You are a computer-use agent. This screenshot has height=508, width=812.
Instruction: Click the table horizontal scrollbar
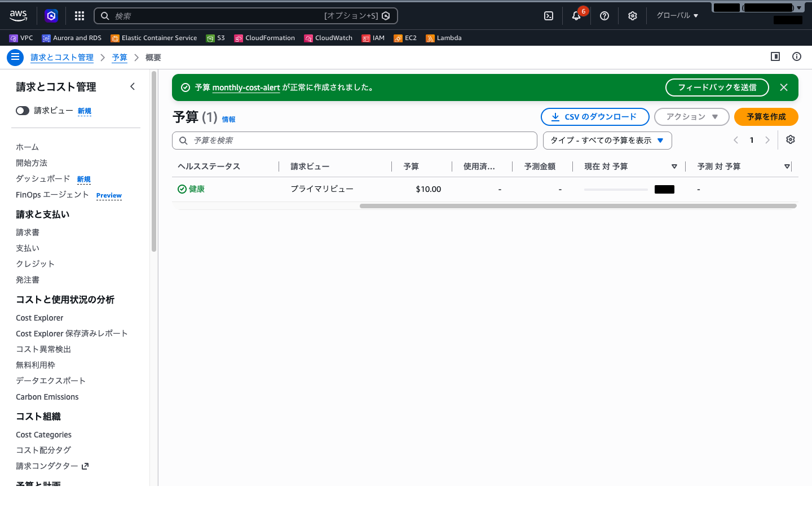[578, 206]
